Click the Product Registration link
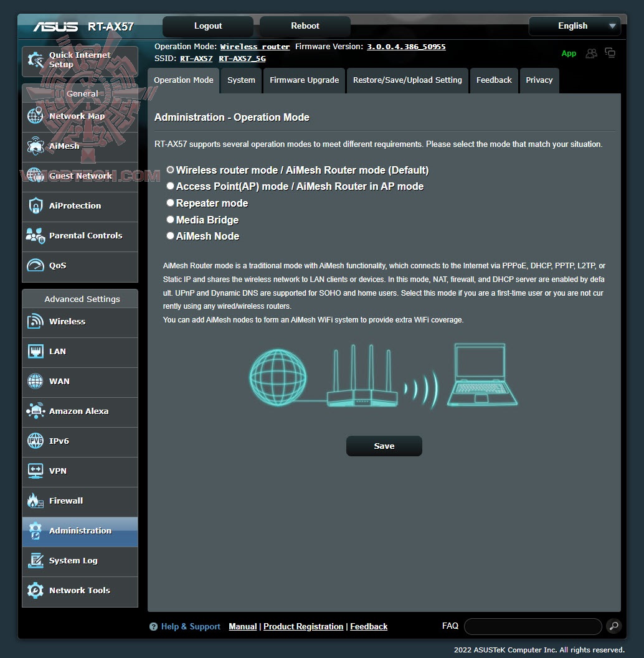 [303, 626]
